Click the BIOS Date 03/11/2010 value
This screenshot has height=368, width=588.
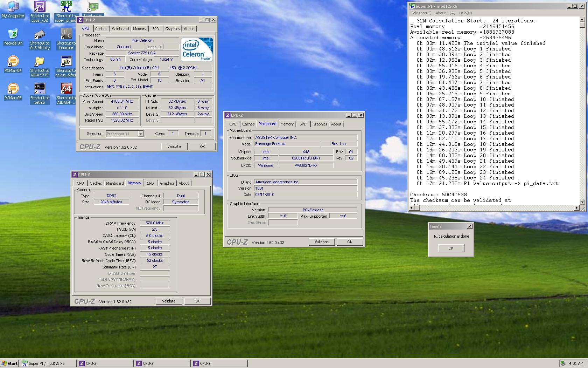pos(306,195)
